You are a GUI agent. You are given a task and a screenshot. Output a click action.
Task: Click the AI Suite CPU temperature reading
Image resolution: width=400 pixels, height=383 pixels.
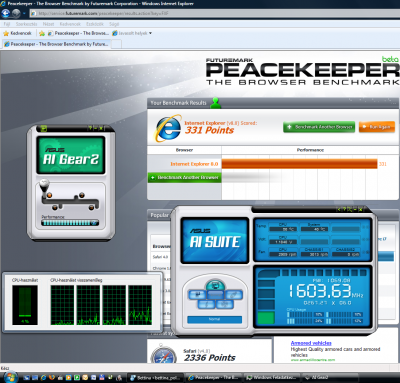click(x=283, y=229)
